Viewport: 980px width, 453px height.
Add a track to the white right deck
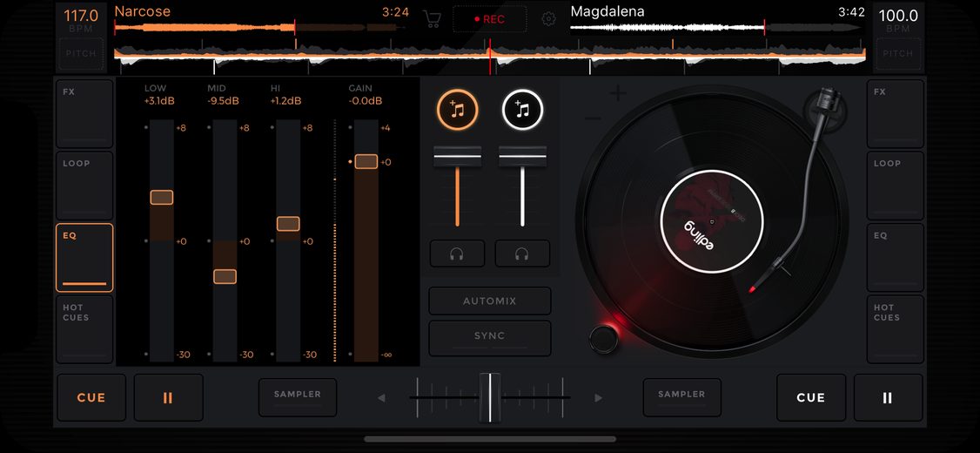pyautogui.click(x=522, y=110)
